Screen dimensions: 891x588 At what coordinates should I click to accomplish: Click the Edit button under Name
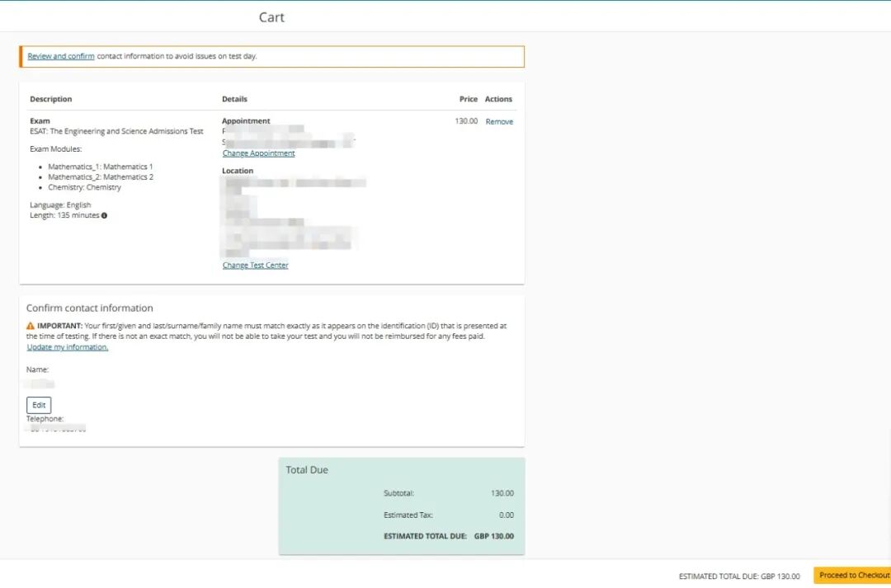point(39,405)
